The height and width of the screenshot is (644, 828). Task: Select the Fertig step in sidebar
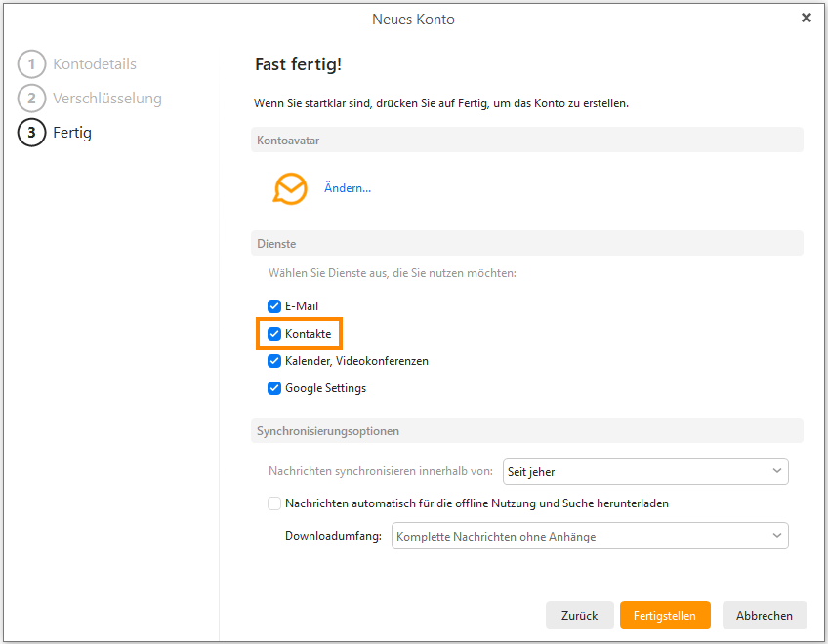(x=72, y=133)
